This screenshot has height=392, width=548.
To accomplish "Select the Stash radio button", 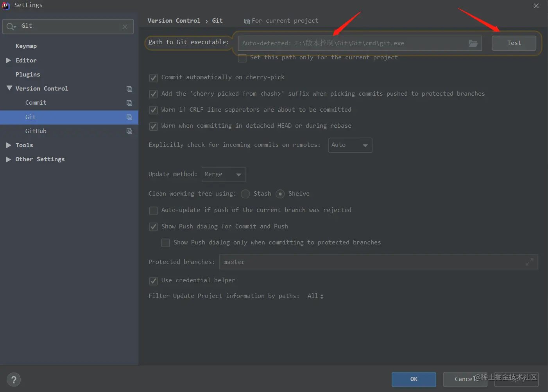I will point(245,194).
